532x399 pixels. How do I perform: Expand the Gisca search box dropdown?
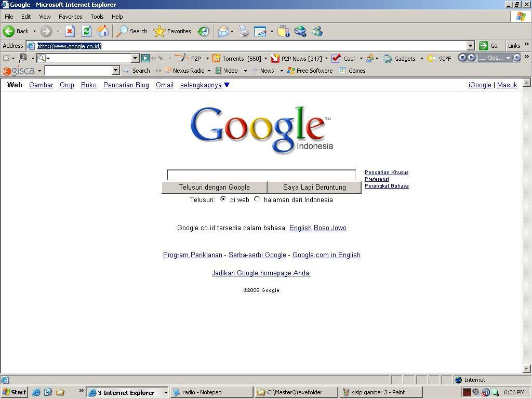coord(116,71)
